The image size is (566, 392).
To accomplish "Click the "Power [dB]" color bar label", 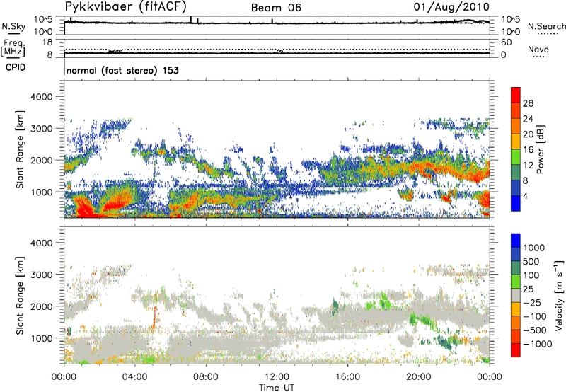I will coord(540,149).
